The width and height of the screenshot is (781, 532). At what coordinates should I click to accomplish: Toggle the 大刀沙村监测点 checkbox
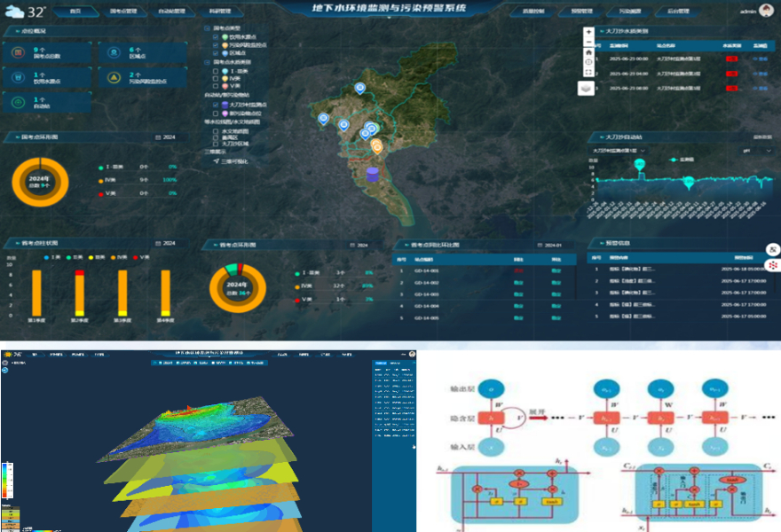tap(215, 105)
